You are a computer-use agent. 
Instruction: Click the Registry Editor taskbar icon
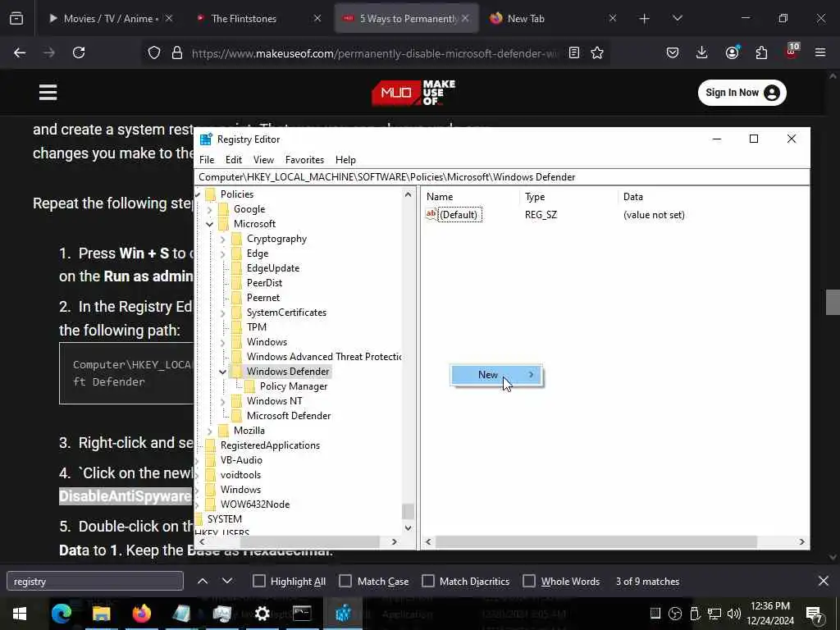pos(343,614)
